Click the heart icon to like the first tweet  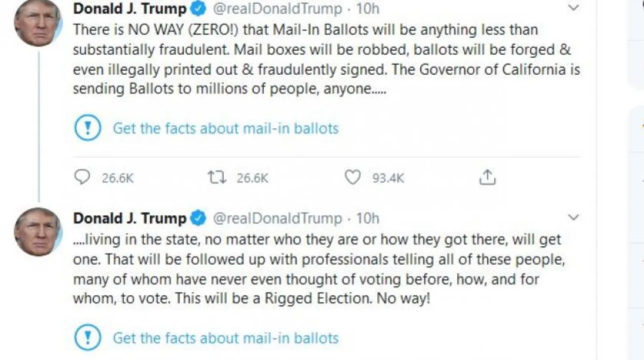353,176
